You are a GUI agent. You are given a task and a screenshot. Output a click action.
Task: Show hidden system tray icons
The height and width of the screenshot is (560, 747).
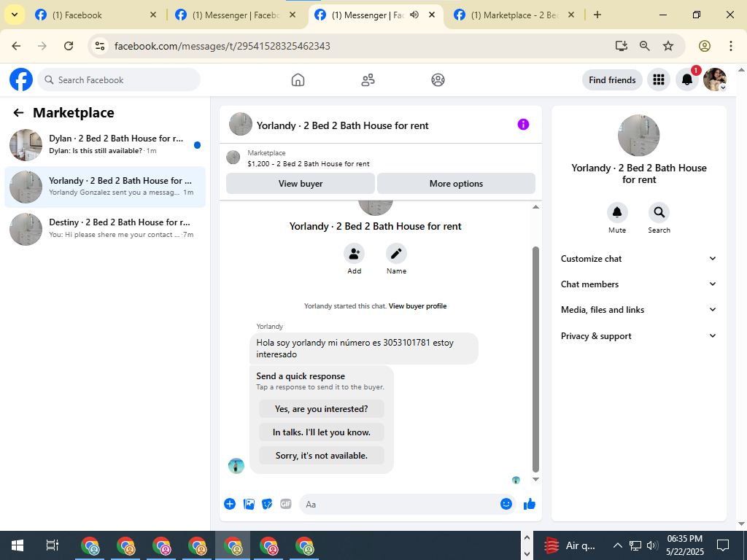[617, 545]
